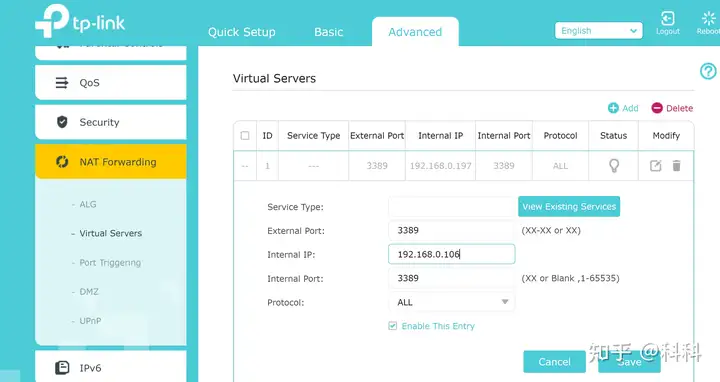Toggle the lightbulb status icon
The width and height of the screenshot is (720, 382).
click(613, 165)
